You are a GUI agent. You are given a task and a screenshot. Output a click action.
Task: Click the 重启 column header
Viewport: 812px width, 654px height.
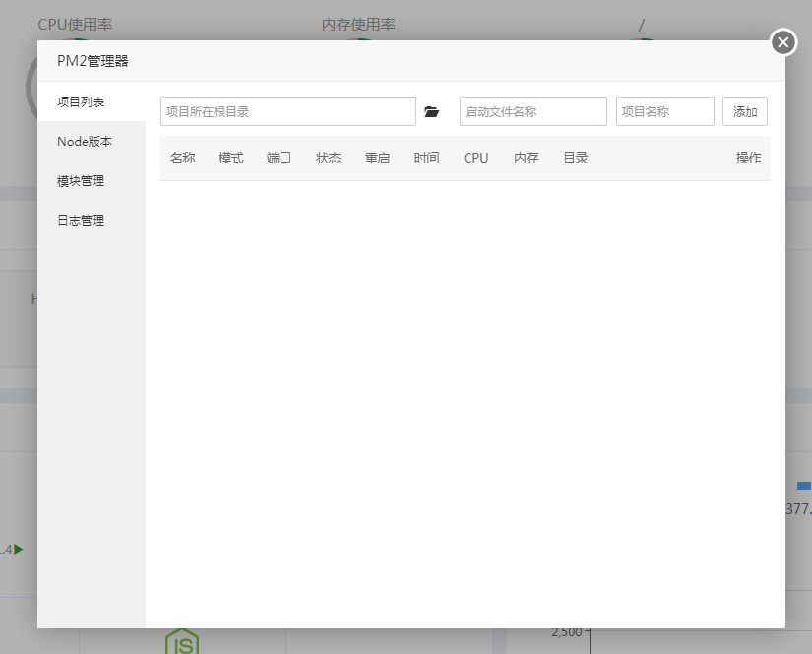tap(377, 158)
